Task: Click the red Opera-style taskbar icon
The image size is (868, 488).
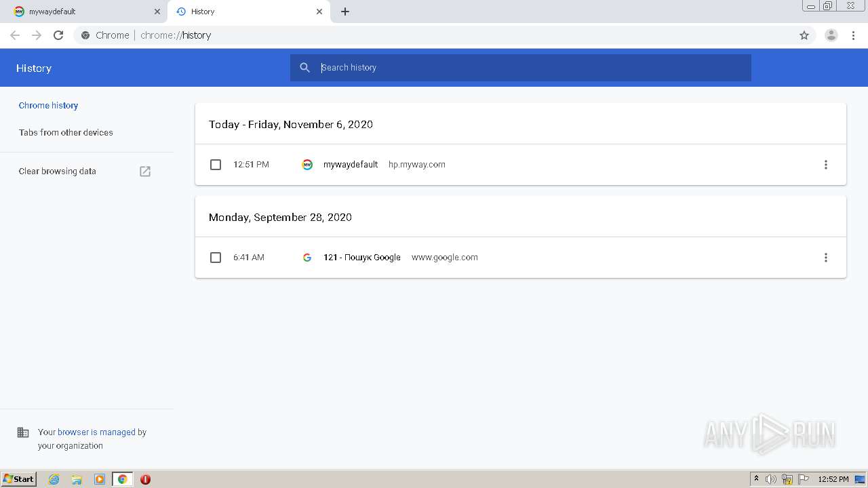Action: (x=145, y=479)
